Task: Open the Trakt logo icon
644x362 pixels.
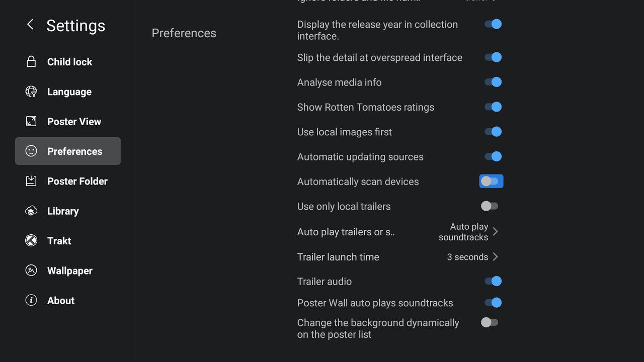Action: click(x=31, y=240)
